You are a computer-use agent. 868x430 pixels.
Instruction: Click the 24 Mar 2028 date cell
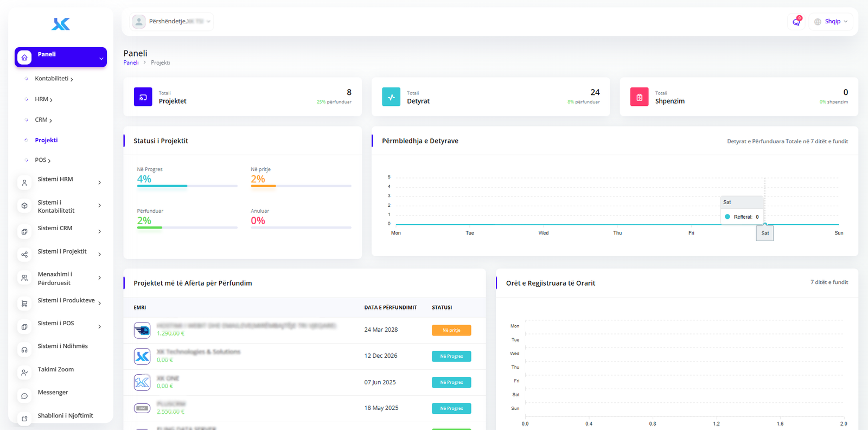coord(381,330)
